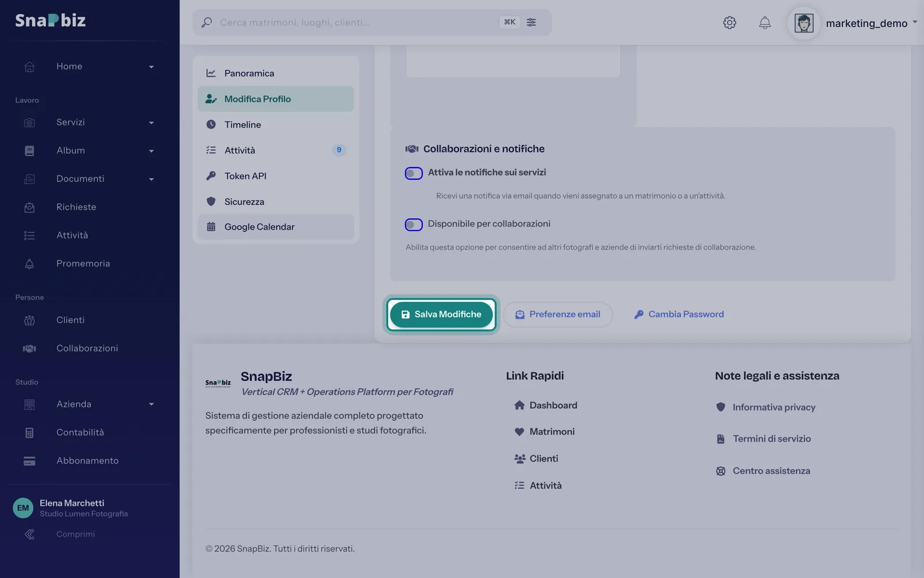Open the Sicurezza tab
Image resolution: width=924 pixels, height=578 pixels.
tap(275, 202)
